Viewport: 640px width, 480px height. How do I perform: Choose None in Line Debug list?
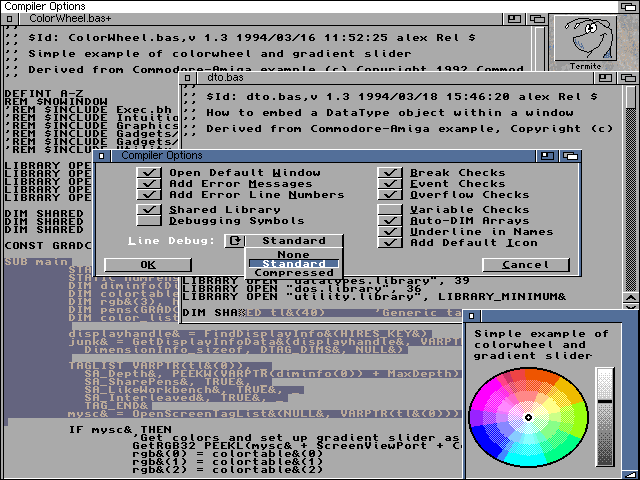294,254
